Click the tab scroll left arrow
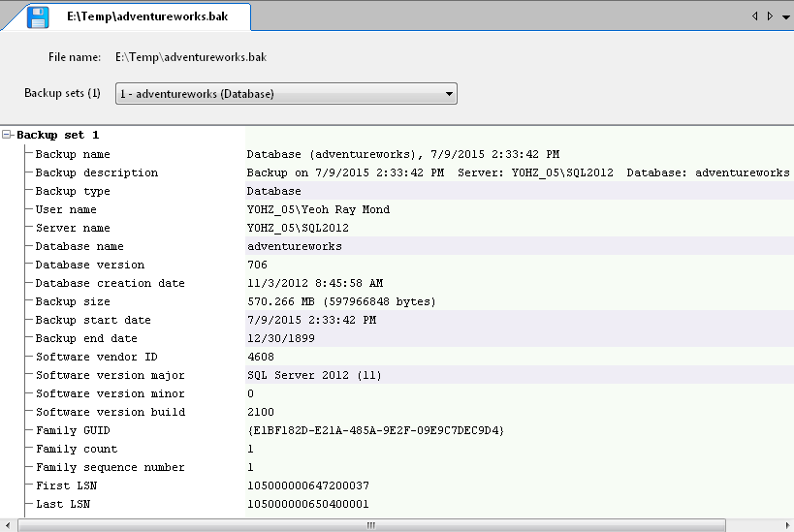Screen dimensions: 794x532 [754, 16]
